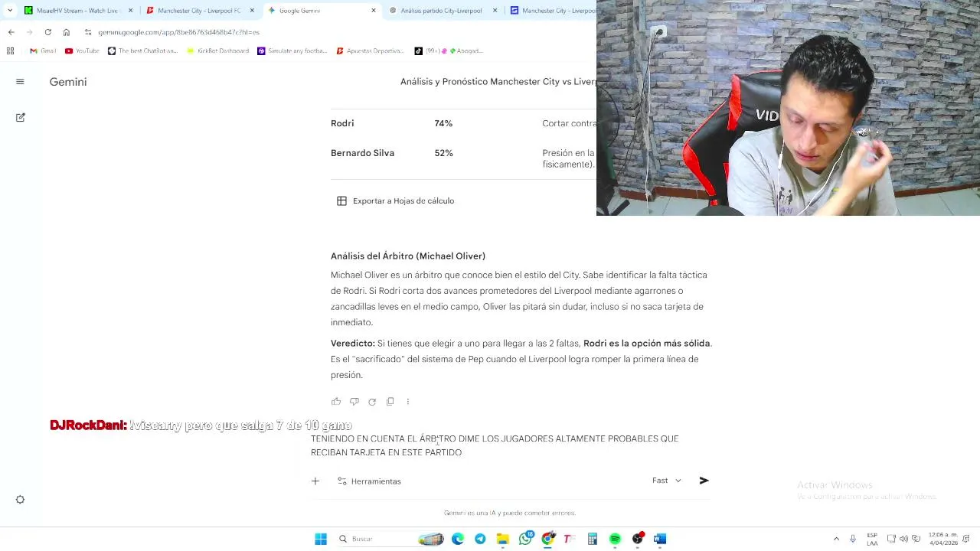Open the ESP LAA language switcher

click(872, 539)
